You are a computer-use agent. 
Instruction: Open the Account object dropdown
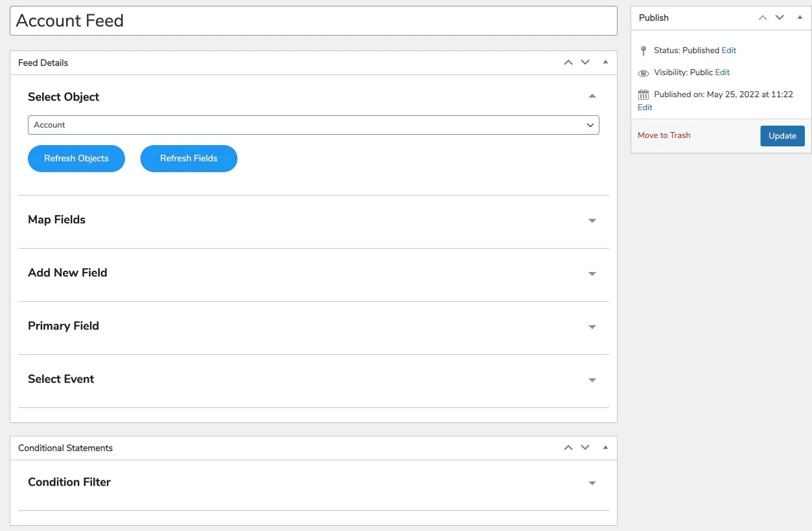313,125
